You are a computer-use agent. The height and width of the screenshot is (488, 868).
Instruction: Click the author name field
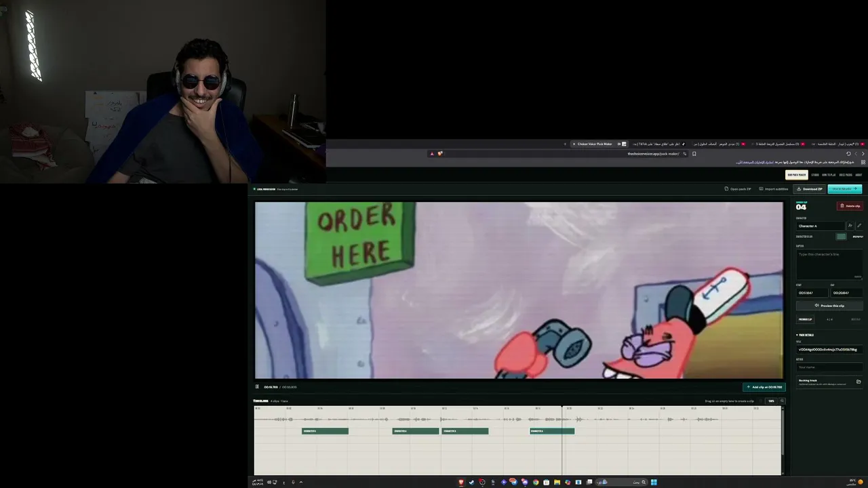click(829, 367)
